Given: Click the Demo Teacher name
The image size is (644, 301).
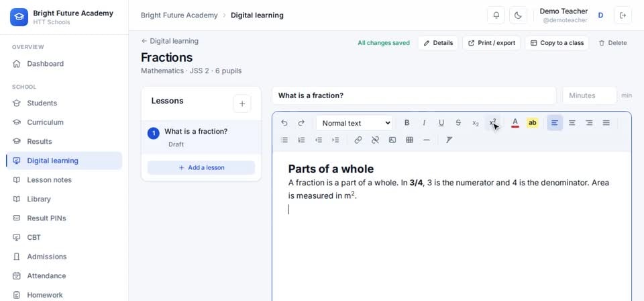Looking at the screenshot, I should click(563, 11).
